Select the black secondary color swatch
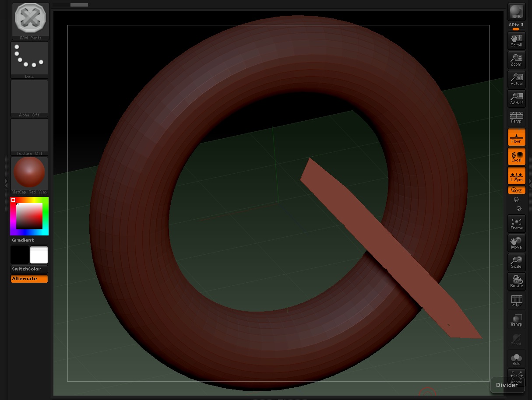The image size is (532, 400). (20, 255)
